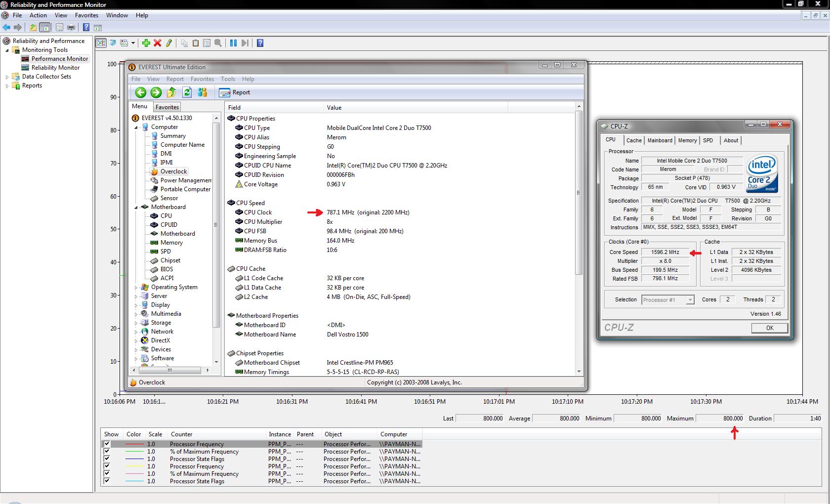Viewport: 830px width, 504px height.
Task: Freeze the display with the pause icon
Action: 233,43
